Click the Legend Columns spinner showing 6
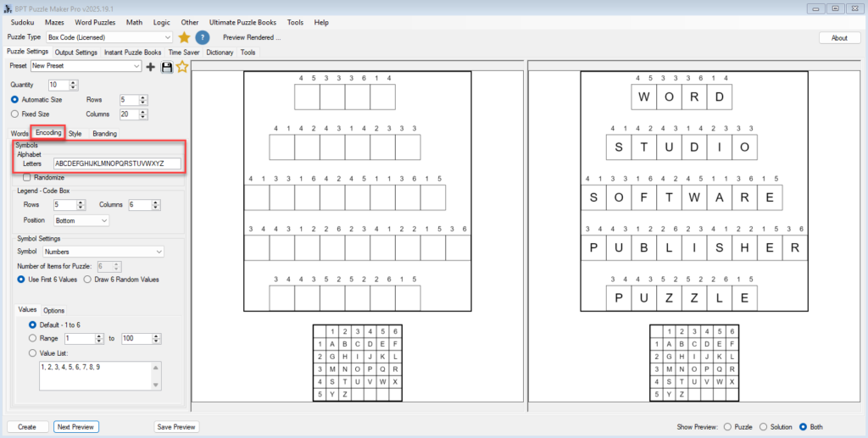Screen dimensions: 868x438 click(x=156, y=205)
